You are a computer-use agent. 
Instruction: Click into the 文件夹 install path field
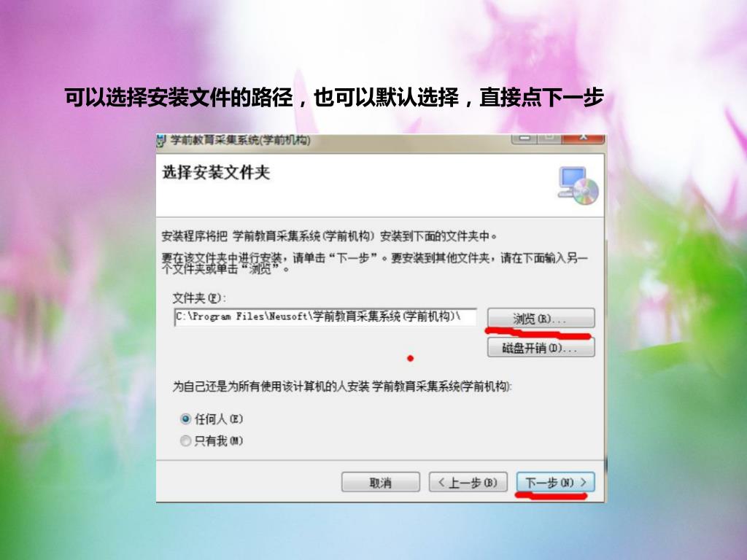[325, 317]
